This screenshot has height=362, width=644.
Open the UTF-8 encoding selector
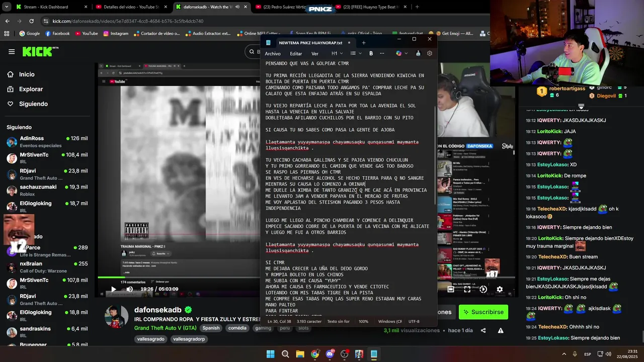point(414,321)
